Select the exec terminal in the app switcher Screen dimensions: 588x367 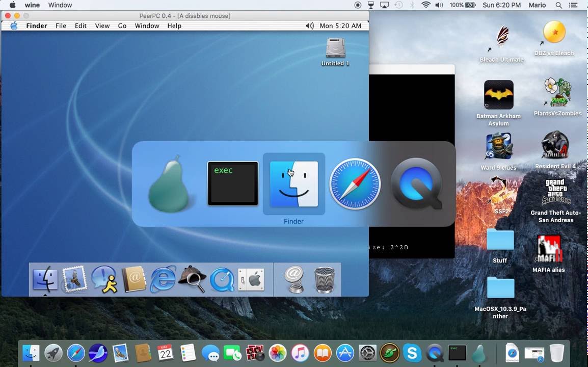point(232,185)
